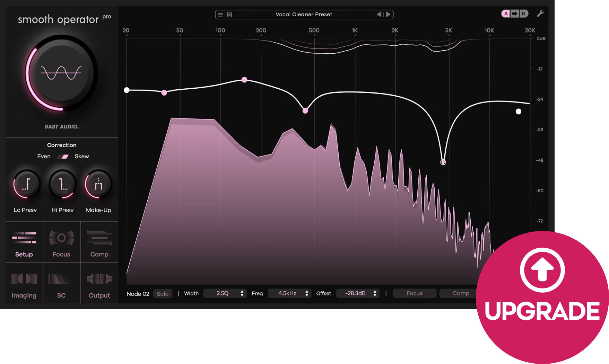
Task: Select the Focus panel icon
Action: point(61,239)
